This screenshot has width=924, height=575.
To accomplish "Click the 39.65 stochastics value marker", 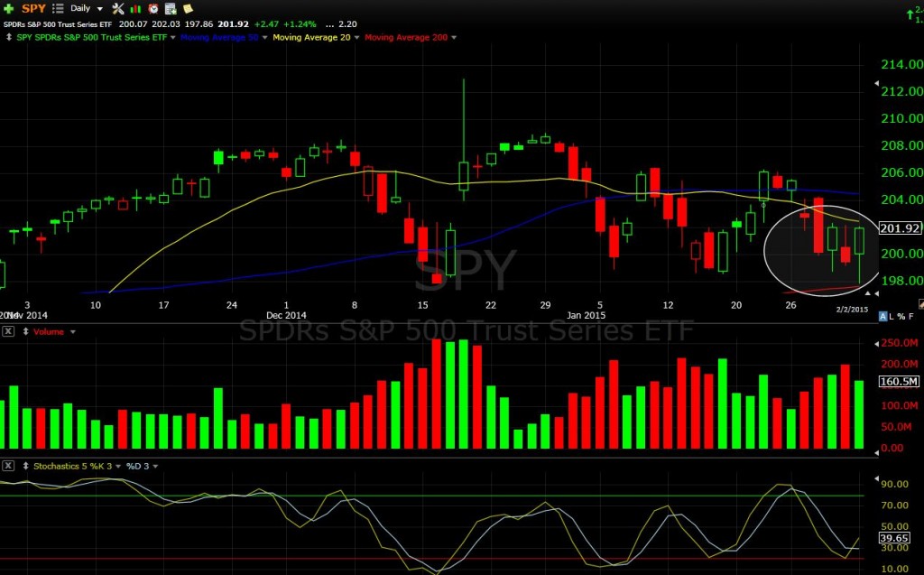I will 894,538.
